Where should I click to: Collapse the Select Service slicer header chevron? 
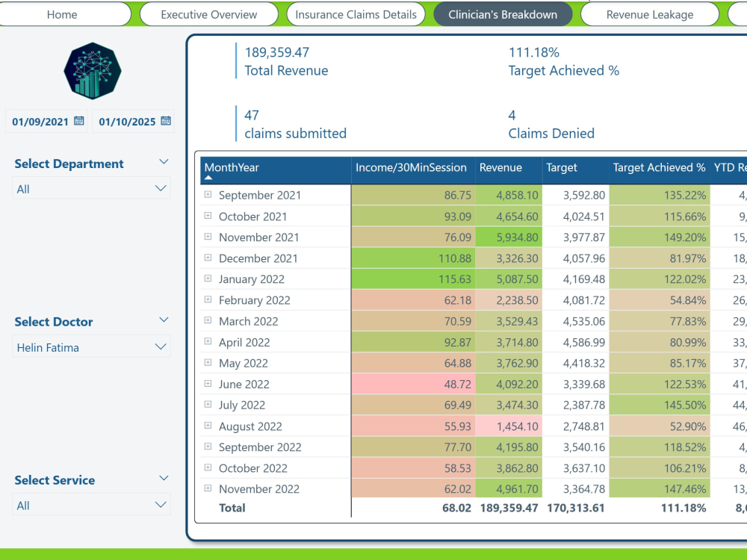point(164,478)
